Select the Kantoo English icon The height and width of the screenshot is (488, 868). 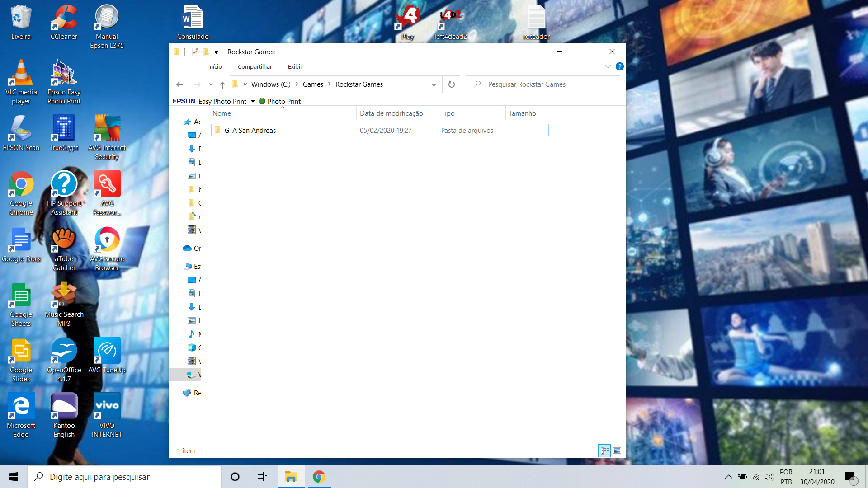[64, 416]
